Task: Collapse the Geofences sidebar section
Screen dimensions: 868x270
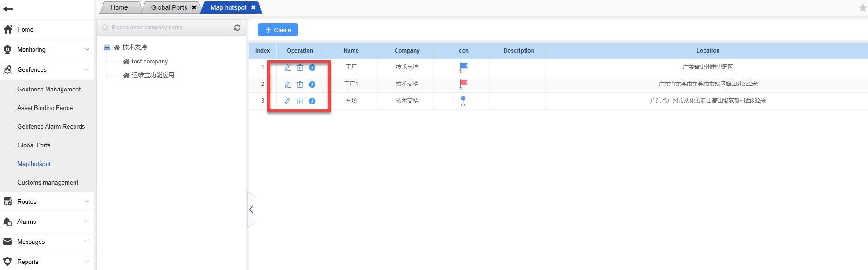Action: click(47, 70)
